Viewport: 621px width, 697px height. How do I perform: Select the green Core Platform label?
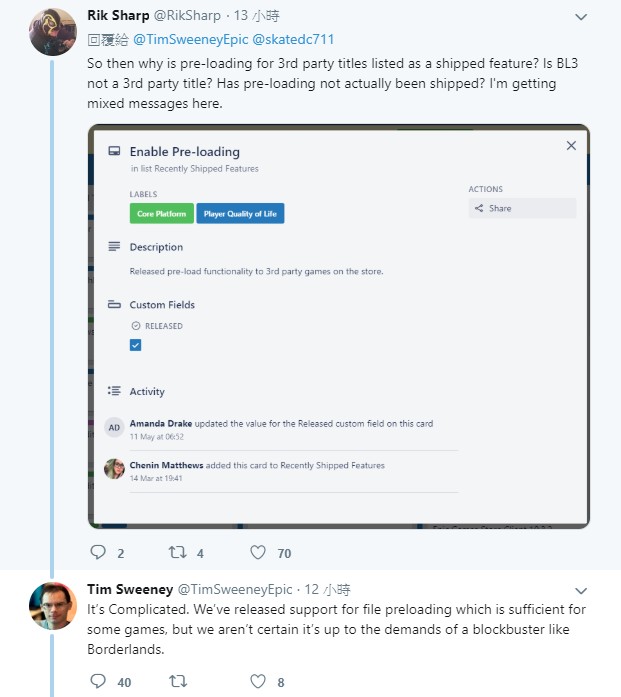tap(162, 213)
